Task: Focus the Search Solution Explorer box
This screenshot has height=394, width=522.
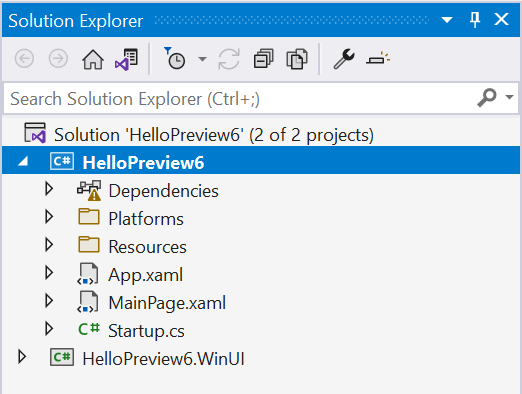Action: coord(240,99)
